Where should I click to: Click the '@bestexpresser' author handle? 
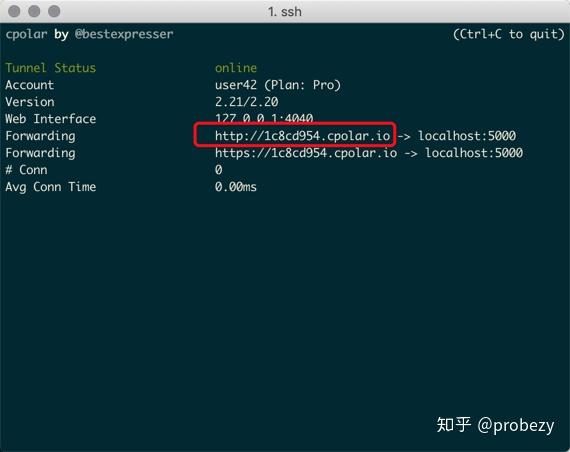[124, 34]
